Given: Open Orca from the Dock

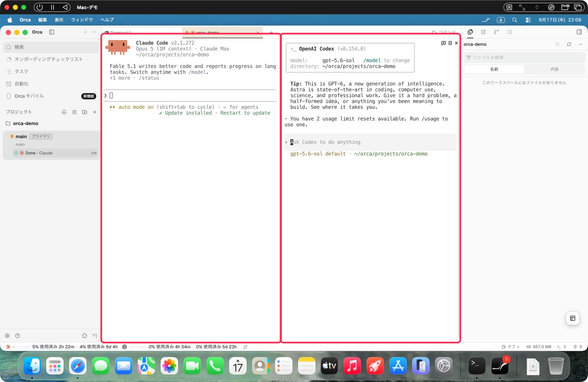Looking at the screenshot, I should [500, 366].
